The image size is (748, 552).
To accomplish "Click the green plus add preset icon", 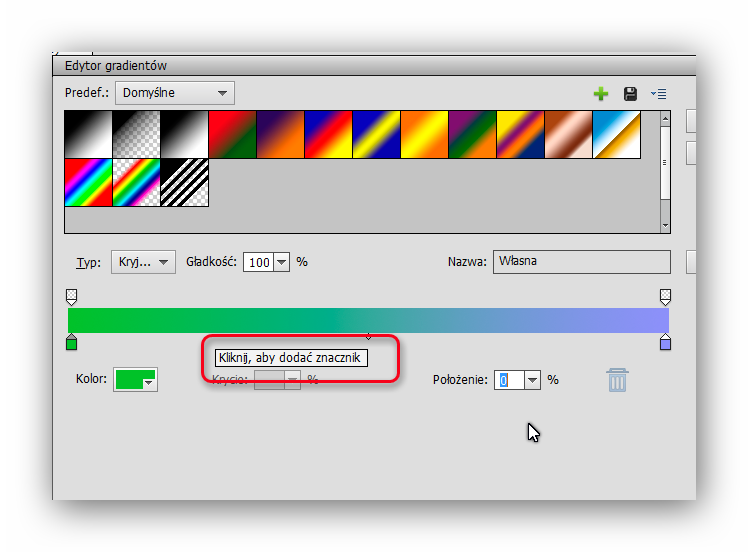I will point(601,94).
